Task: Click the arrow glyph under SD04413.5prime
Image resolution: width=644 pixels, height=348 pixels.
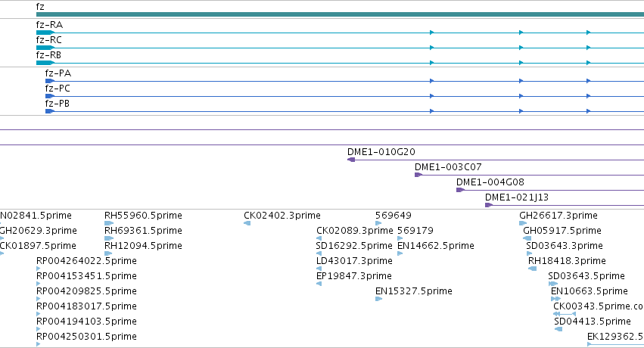Action: pyautogui.click(x=558, y=329)
